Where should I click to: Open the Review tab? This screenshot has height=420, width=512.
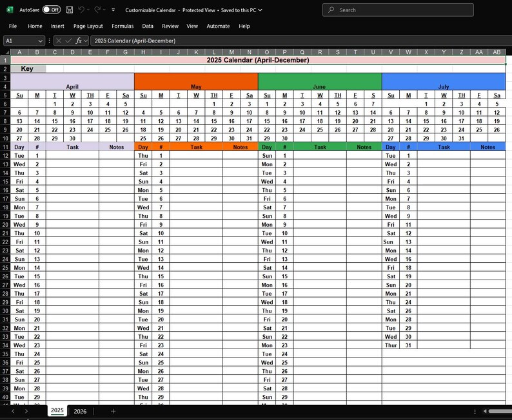tap(170, 26)
